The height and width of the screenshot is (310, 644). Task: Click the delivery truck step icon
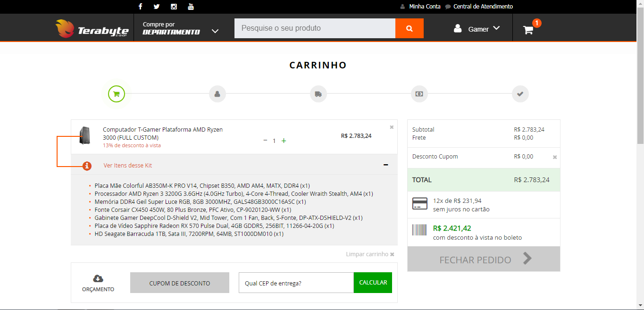pyautogui.click(x=318, y=94)
